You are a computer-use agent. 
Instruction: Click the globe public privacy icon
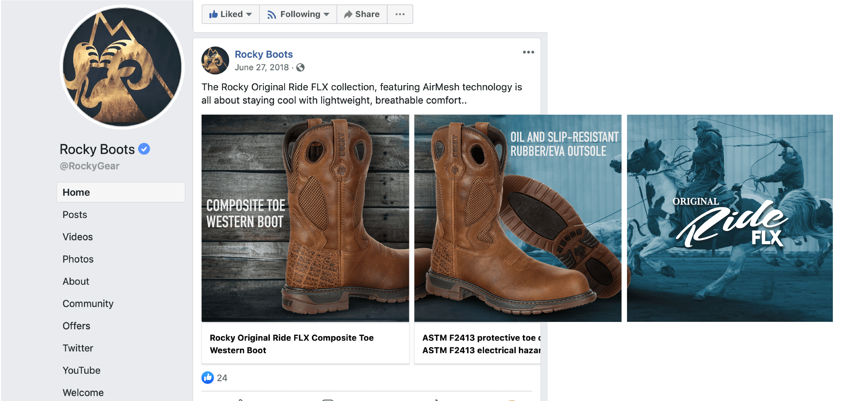click(301, 68)
